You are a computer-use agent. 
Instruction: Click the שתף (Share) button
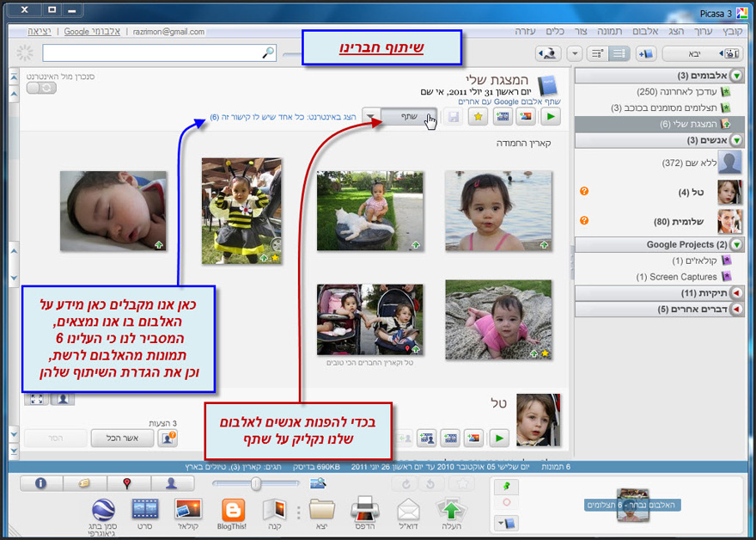409,117
